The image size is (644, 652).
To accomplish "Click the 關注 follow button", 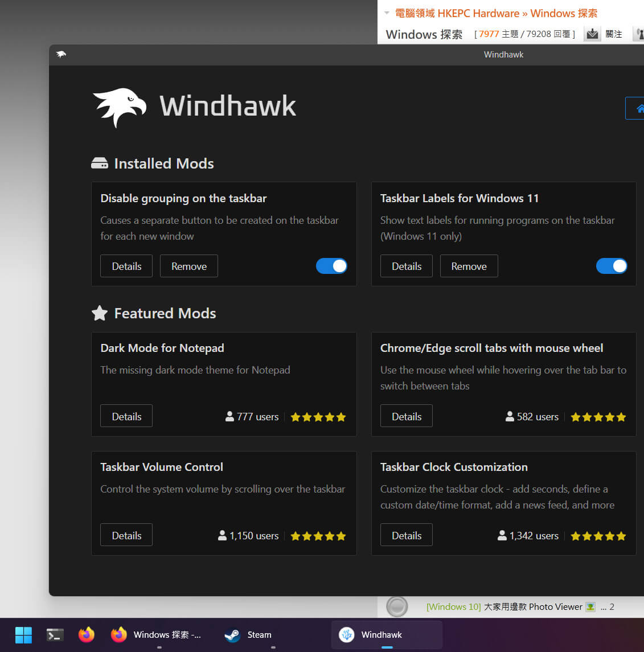I will tap(615, 34).
